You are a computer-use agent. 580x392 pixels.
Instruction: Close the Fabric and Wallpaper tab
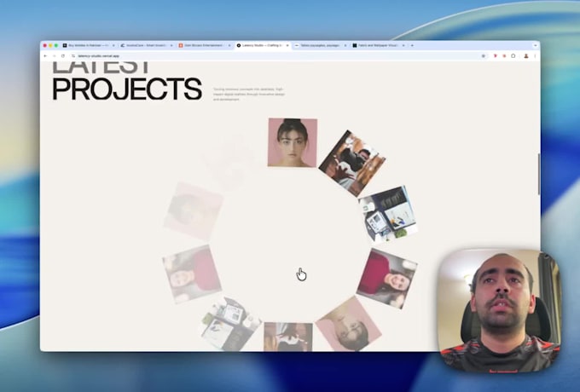tap(403, 45)
